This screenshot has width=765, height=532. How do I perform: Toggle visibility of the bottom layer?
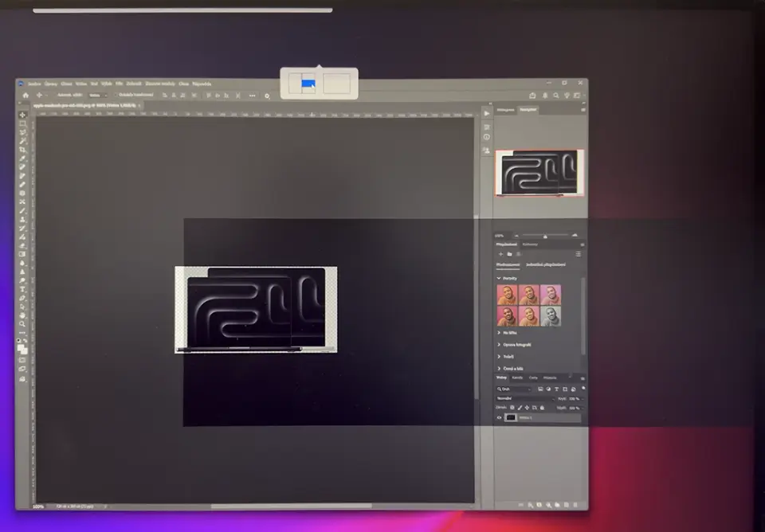(x=499, y=417)
